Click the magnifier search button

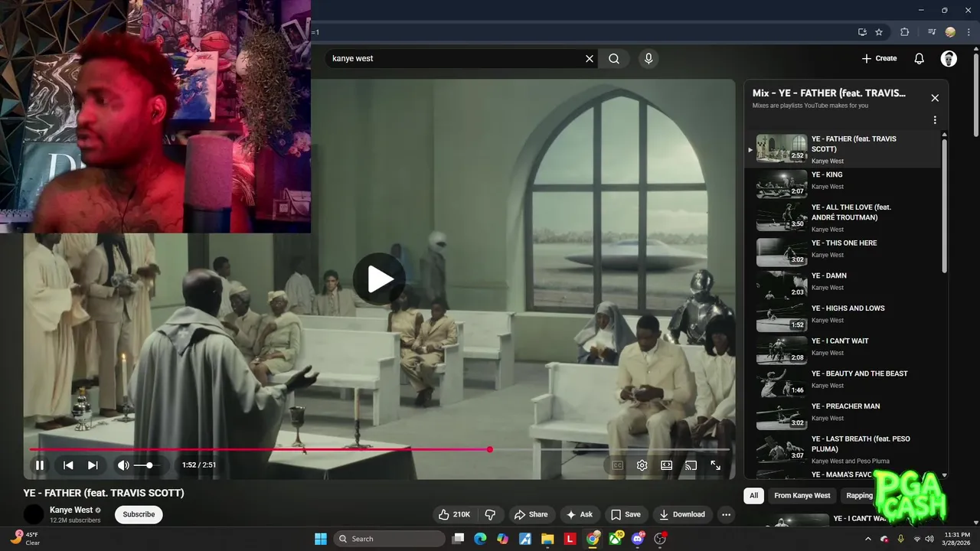pyautogui.click(x=614, y=58)
